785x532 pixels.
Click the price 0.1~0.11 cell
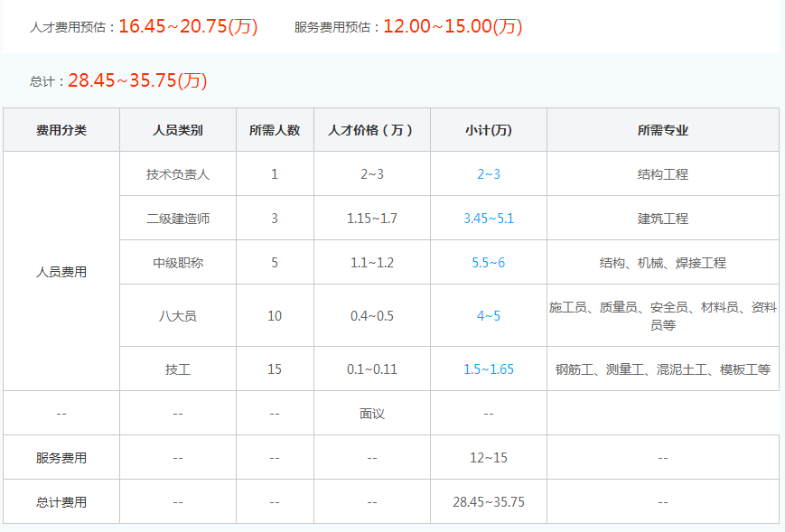(x=371, y=369)
